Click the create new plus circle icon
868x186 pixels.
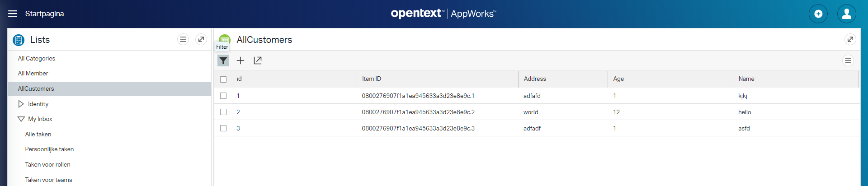pyautogui.click(x=818, y=14)
